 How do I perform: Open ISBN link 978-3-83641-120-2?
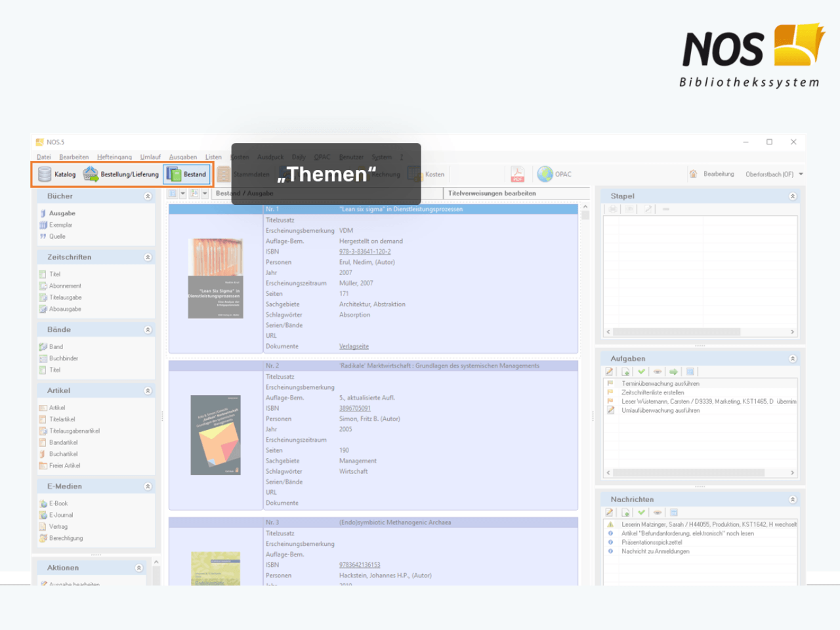coord(365,252)
